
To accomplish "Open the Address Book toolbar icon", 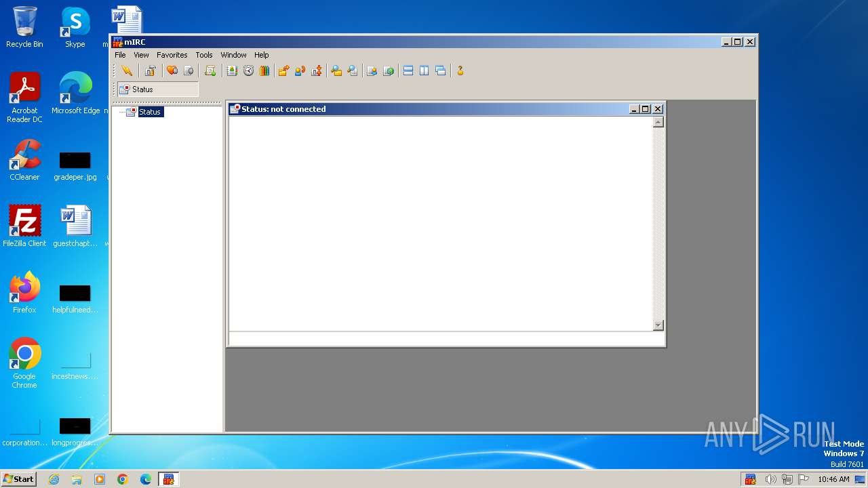I will pos(232,70).
